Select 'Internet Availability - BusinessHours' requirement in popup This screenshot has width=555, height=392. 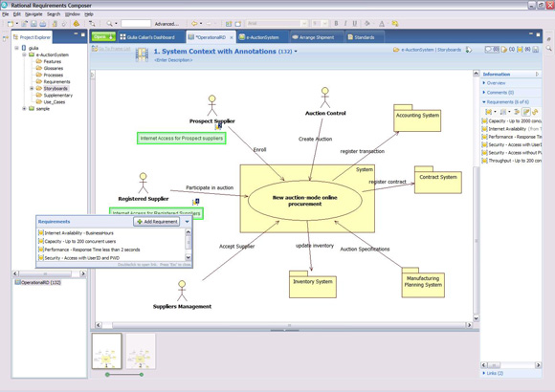point(78,232)
